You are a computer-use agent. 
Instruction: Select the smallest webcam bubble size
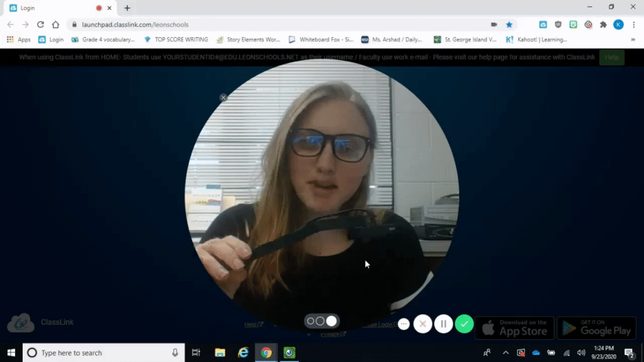[311, 321]
